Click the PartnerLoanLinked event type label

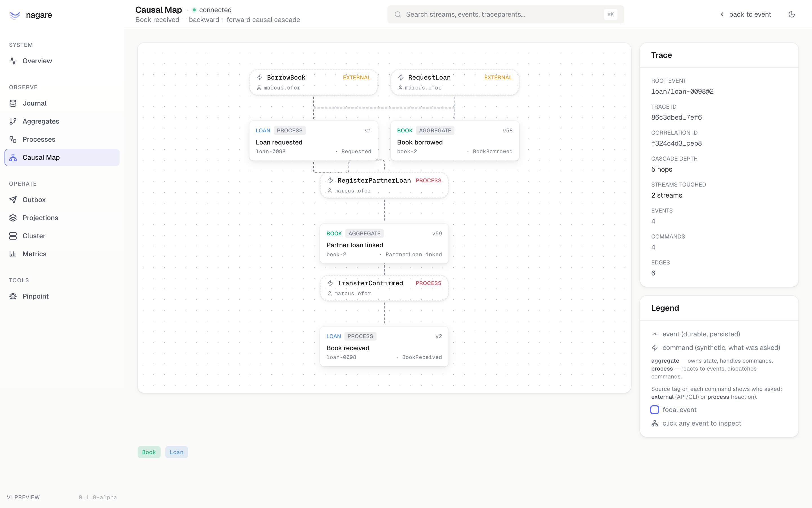414,255
